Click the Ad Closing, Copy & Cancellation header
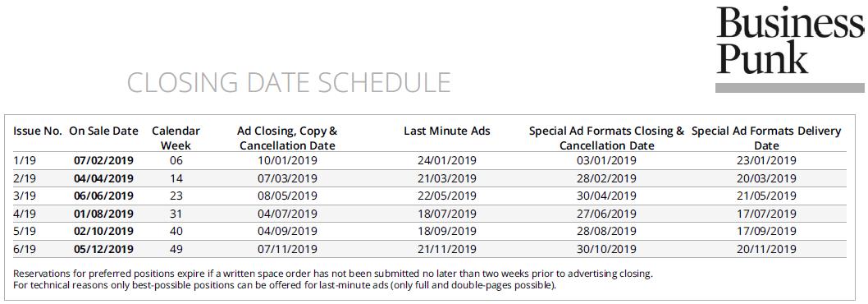 287,138
